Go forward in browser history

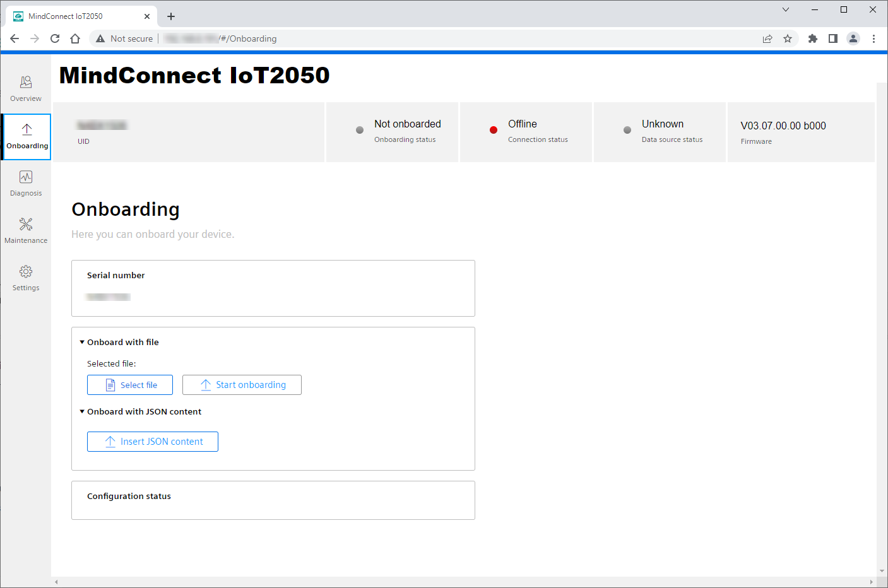tap(35, 38)
